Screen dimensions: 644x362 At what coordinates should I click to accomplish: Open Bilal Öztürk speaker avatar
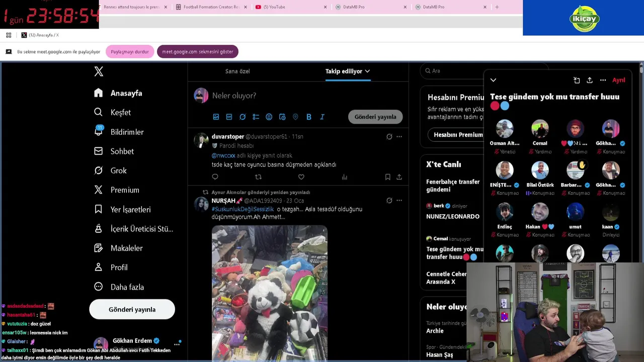(x=540, y=170)
